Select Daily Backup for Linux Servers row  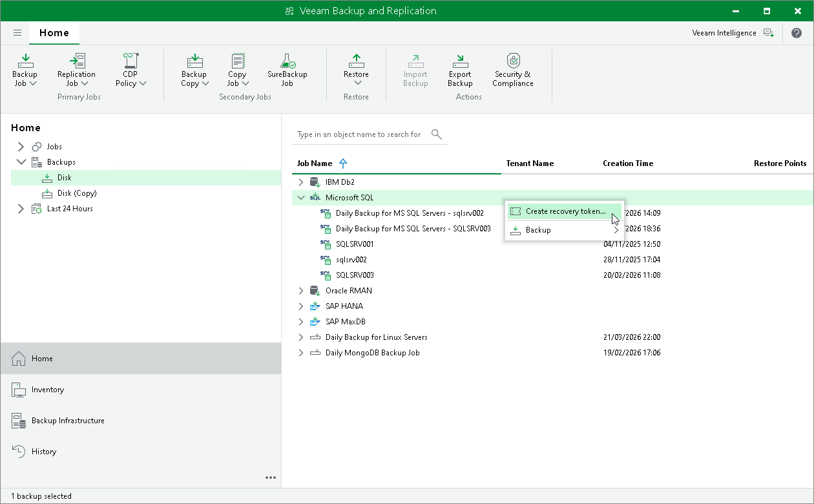point(552,337)
